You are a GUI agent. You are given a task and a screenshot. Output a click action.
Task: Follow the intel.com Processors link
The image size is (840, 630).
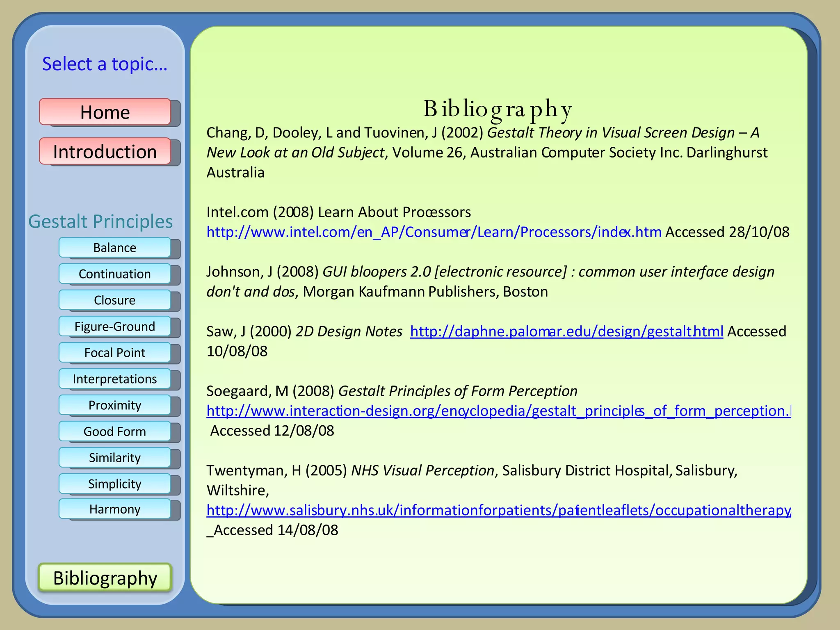pos(434,232)
